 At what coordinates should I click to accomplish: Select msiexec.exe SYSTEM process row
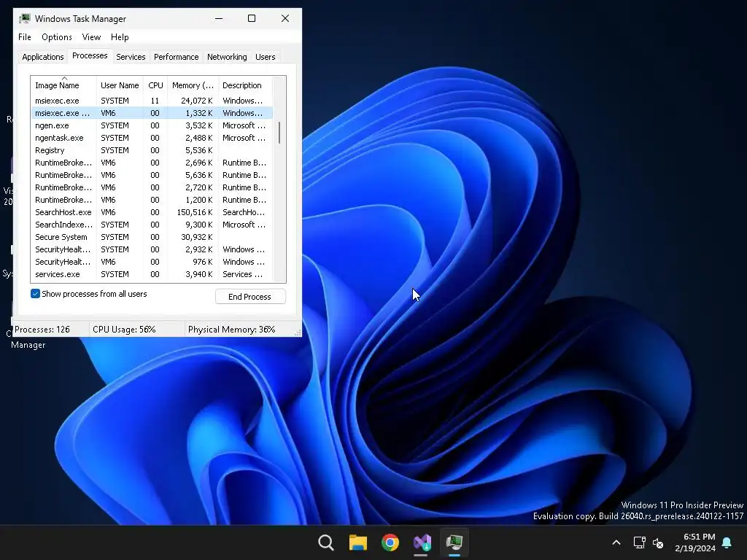(152, 101)
